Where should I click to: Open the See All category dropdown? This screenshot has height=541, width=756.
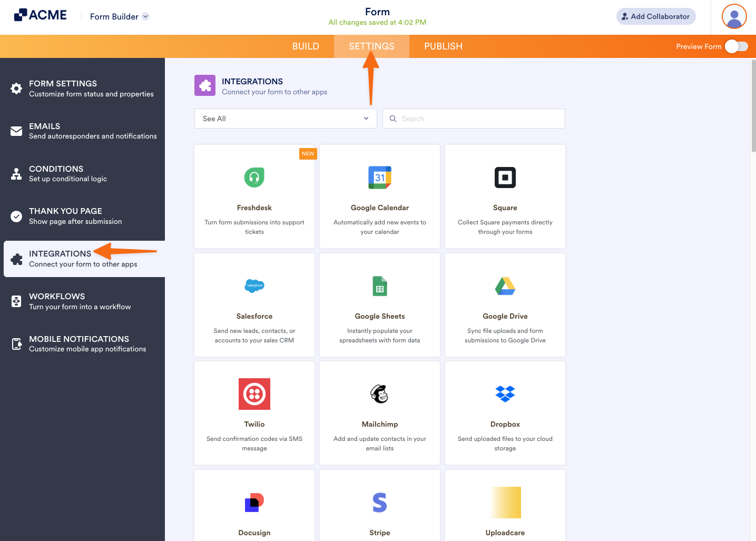click(x=286, y=119)
